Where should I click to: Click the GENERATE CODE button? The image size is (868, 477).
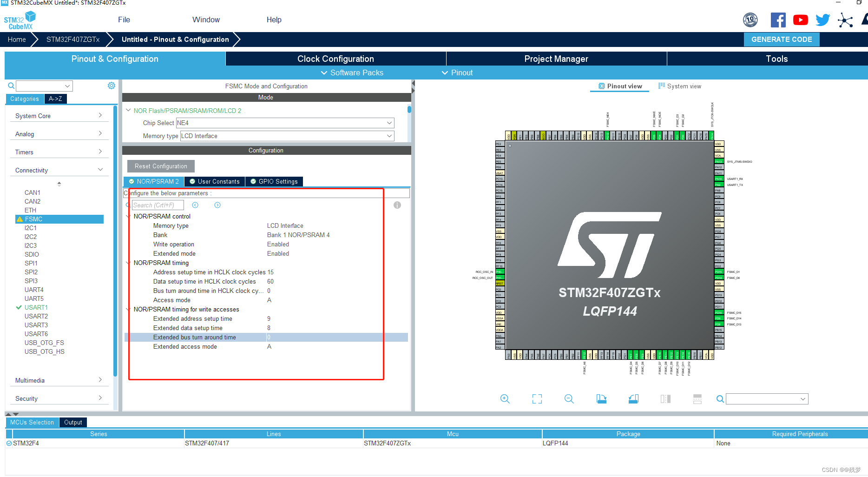click(x=781, y=40)
